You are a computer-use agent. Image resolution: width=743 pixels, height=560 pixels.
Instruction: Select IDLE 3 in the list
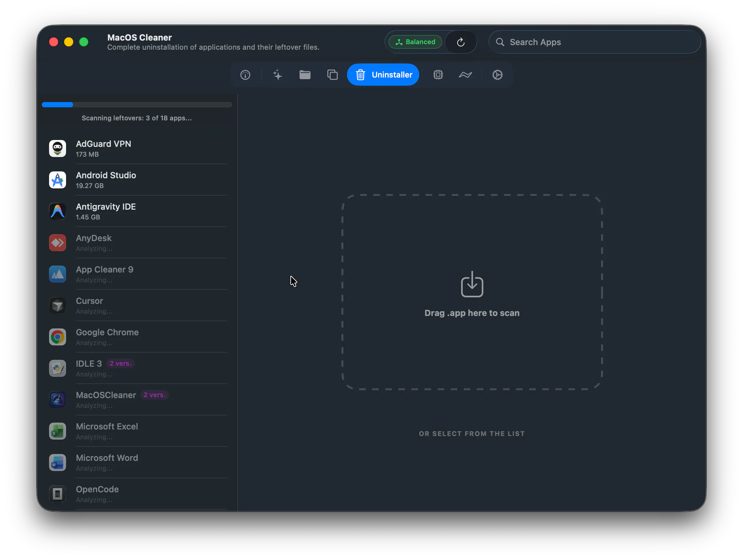137,369
